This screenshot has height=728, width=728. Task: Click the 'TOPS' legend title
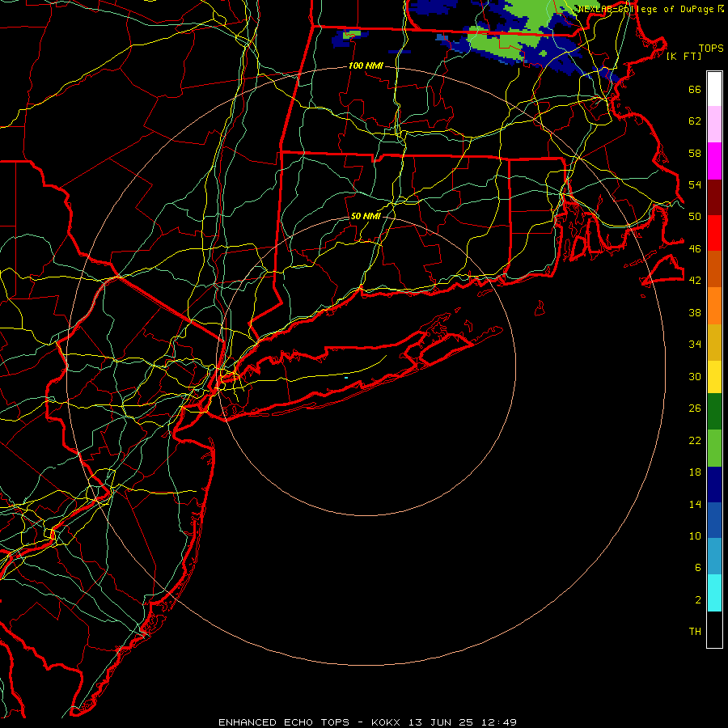(711, 48)
